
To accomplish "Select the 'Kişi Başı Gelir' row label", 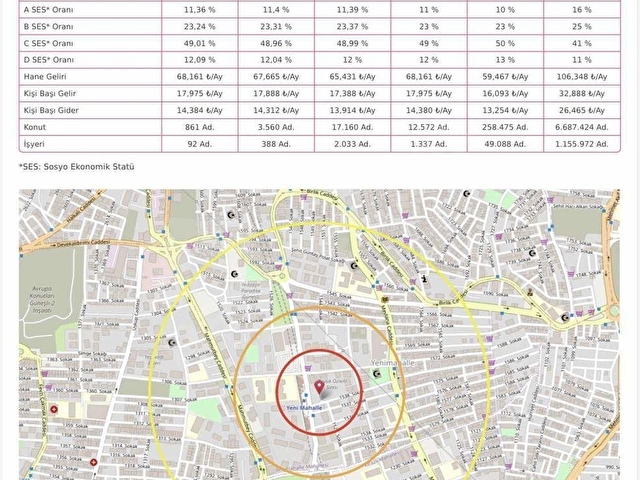I will (50, 93).
